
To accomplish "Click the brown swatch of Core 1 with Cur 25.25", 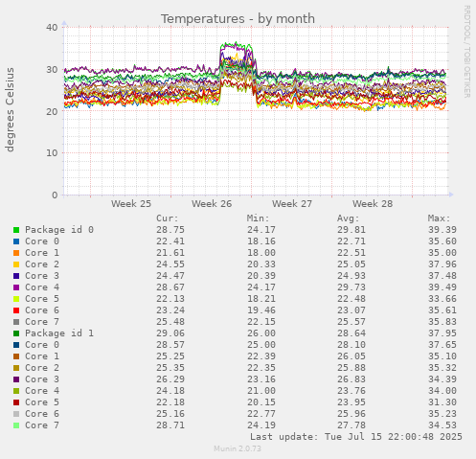I will point(16,356).
